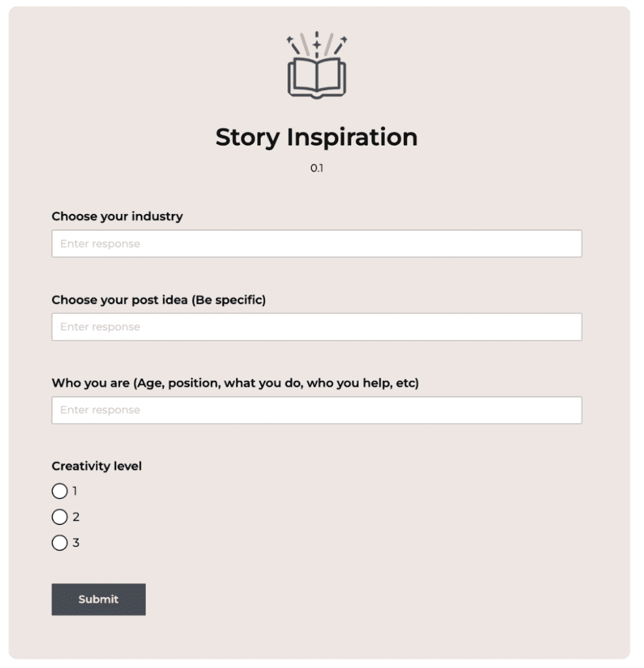Select creativity level 1
This screenshot has width=644, height=668.
point(60,491)
